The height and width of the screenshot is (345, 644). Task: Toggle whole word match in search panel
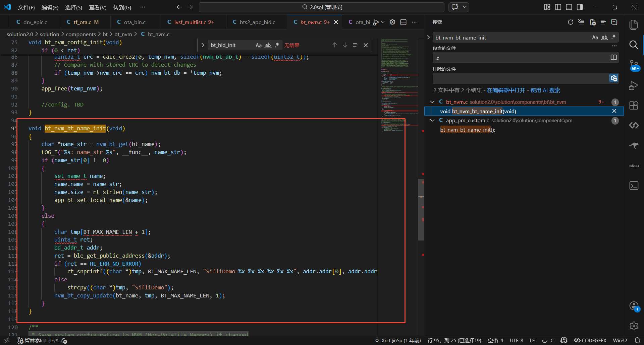point(604,38)
